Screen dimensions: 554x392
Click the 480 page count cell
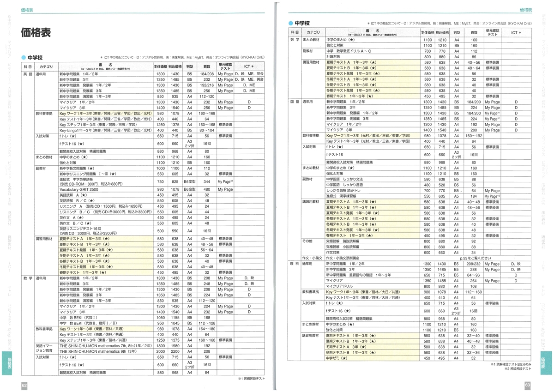tap(206, 189)
